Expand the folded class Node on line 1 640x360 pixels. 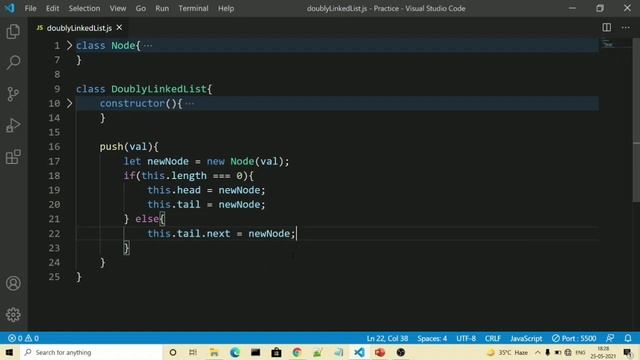(69, 45)
